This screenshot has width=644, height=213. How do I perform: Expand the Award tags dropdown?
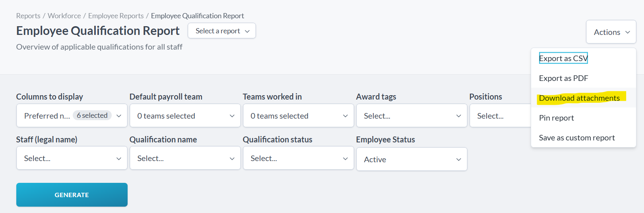[x=411, y=116]
